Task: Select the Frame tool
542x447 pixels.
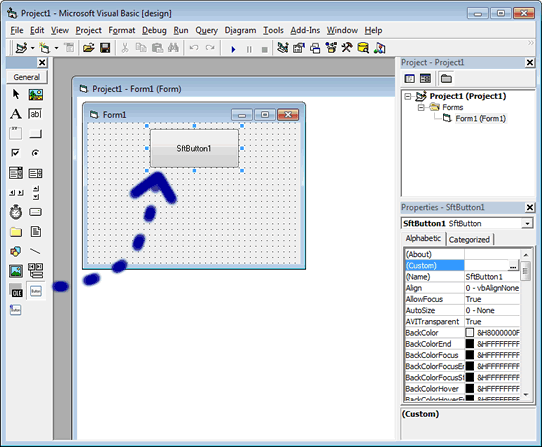Action: 16,133
